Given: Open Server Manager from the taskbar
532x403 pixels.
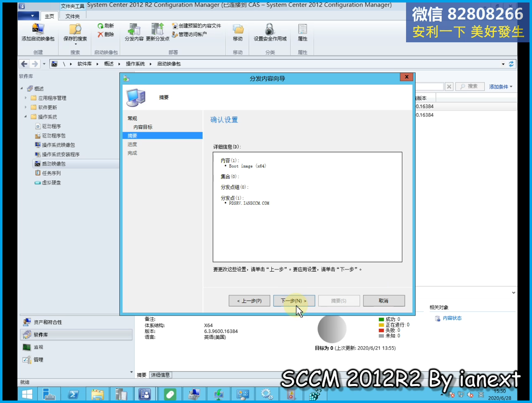Looking at the screenshot, I should tap(49, 394).
